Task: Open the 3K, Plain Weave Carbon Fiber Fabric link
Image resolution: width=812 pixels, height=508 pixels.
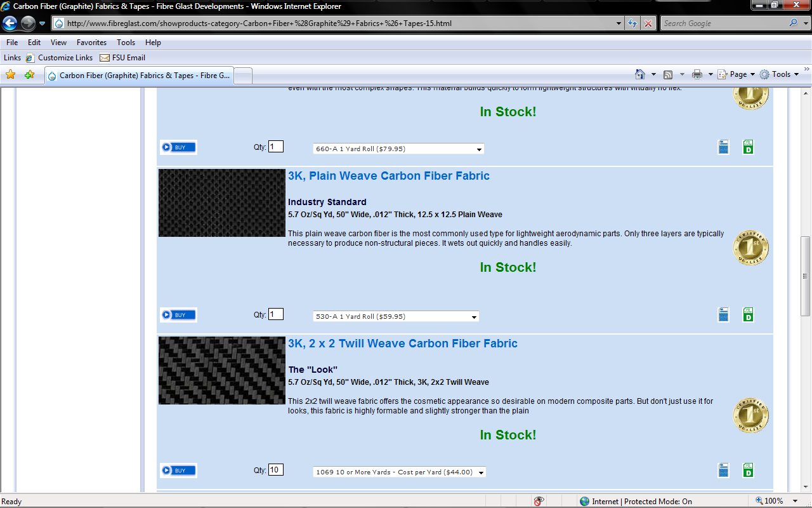Action: 389,176
